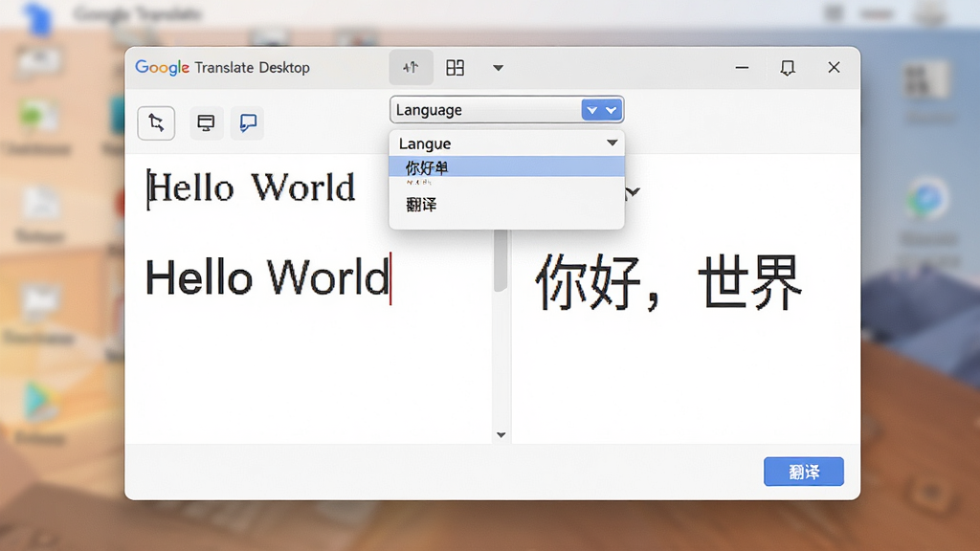The width and height of the screenshot is (980, 551).
Task: Click in the large Hello World input text
Action: (x=268, y=278)
